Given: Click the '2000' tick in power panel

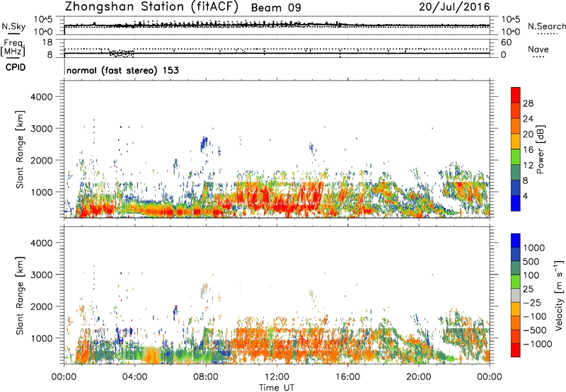Looking at the screenshot, I should 42,160.
